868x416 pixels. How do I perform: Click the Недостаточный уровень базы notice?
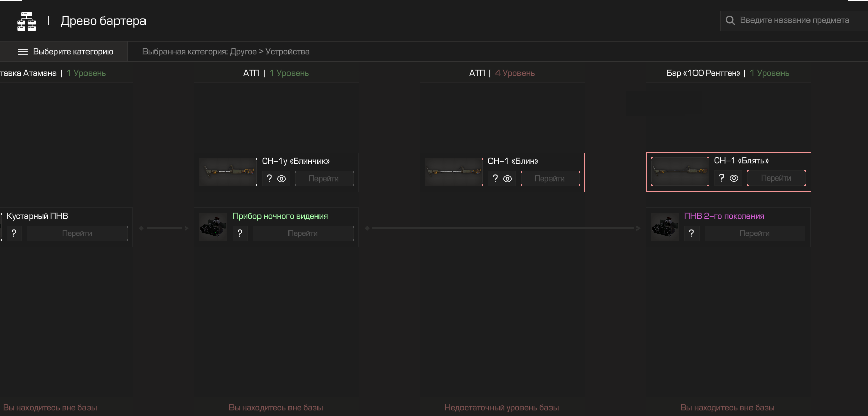(x=502, y=408)
